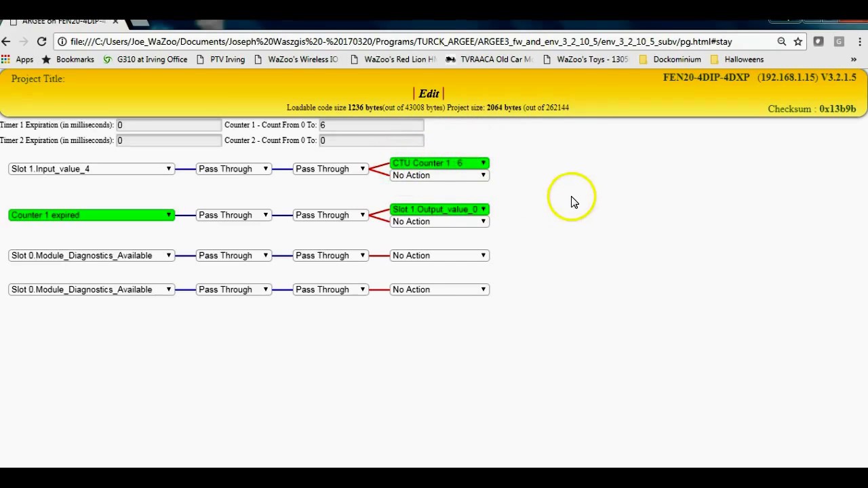The height and width of the screenshot is (488, 868).
Task: Open the TVRAACA Old Car bookmark
Action: click(489, 60)
